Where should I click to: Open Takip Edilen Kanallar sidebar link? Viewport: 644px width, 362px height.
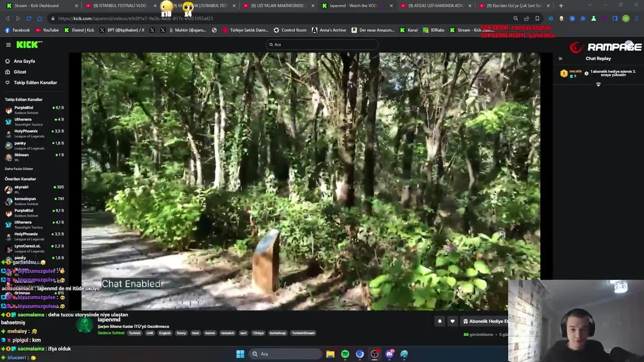coord(31,82)
